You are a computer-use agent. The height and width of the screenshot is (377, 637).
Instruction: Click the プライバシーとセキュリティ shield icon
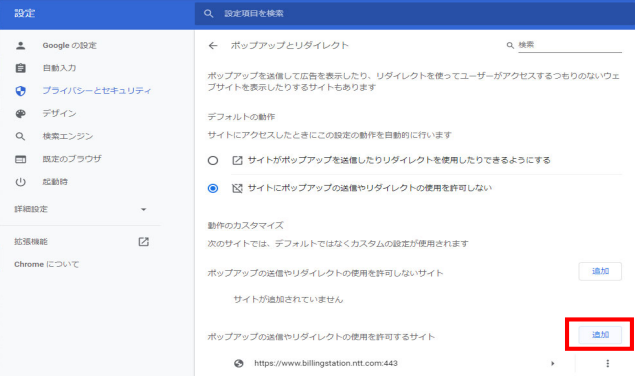pos(20,91)
